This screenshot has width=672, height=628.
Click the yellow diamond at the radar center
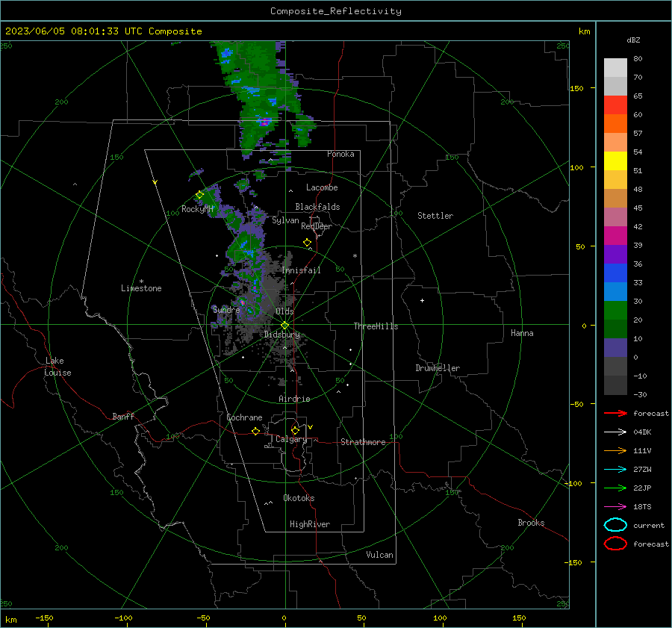coord(285,326)
